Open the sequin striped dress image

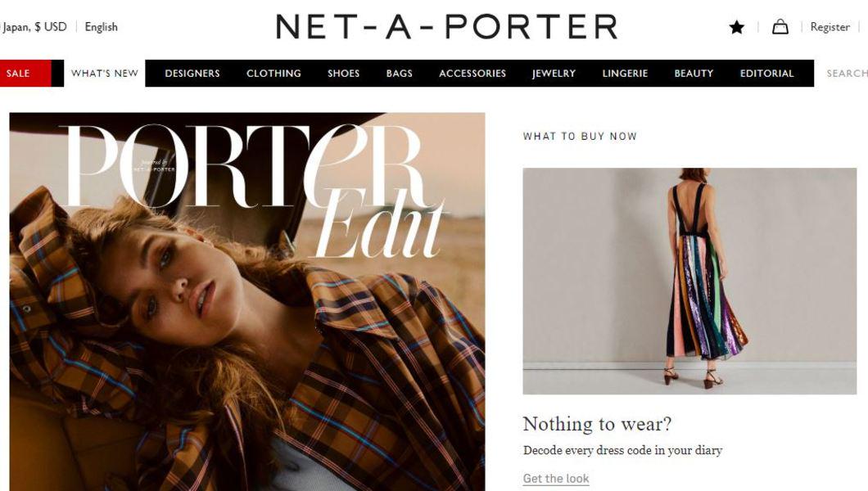click(x=689, y=281)
